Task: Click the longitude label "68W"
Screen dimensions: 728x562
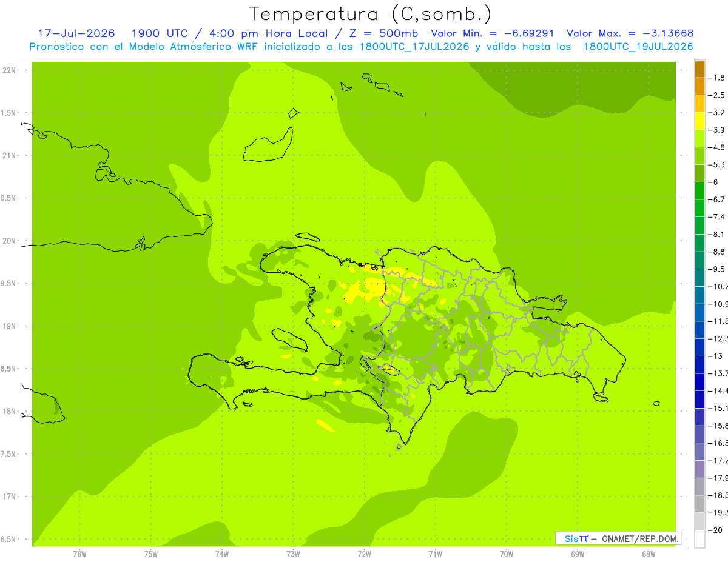Action: point(649,554)
